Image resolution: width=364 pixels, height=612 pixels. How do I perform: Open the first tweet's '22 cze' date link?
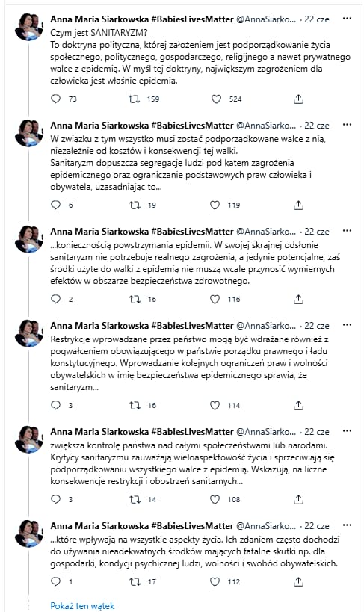pos(317,19)
